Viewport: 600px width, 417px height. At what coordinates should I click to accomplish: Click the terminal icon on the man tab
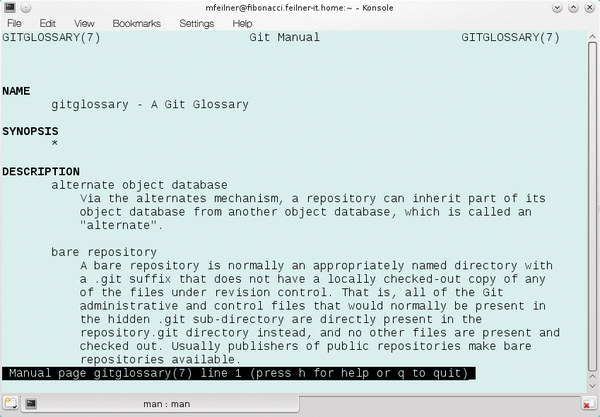[31, 403]
